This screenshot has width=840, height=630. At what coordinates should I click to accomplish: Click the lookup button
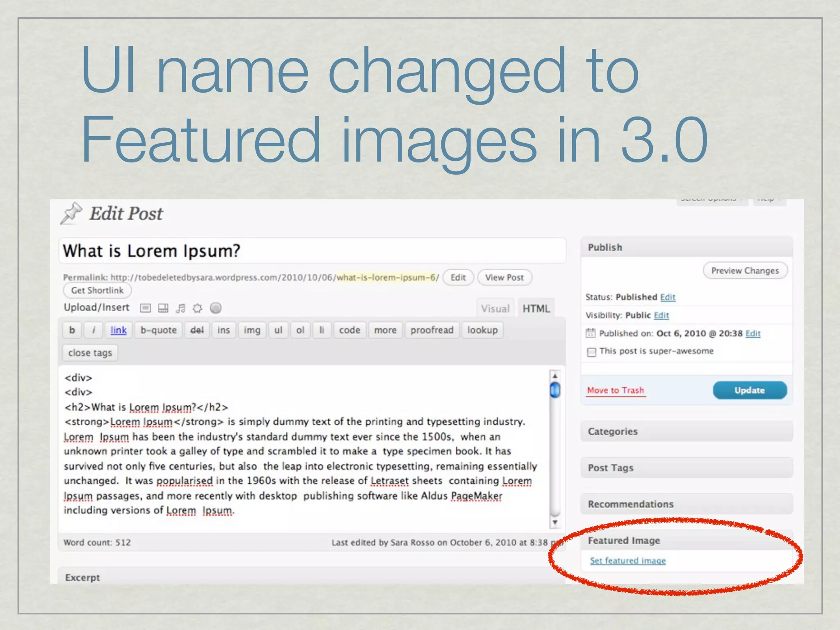[x=482, y=330]
